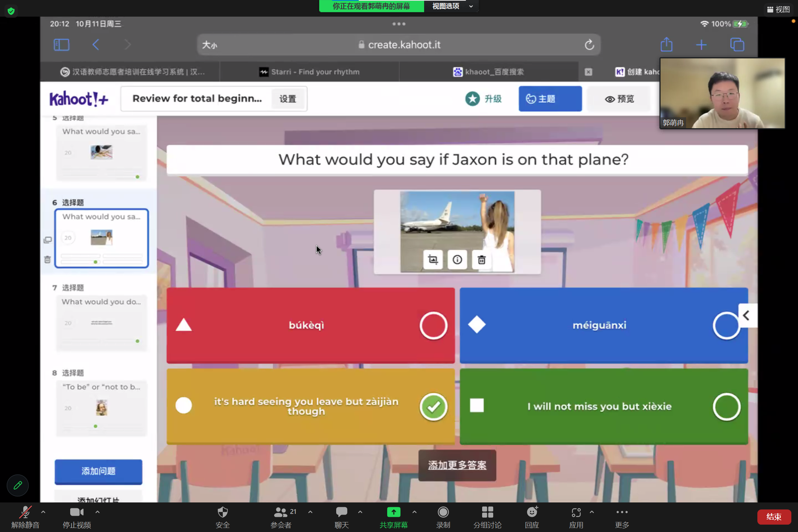Select question 8 thumbnail in the sidebar

tap(101, 407)
